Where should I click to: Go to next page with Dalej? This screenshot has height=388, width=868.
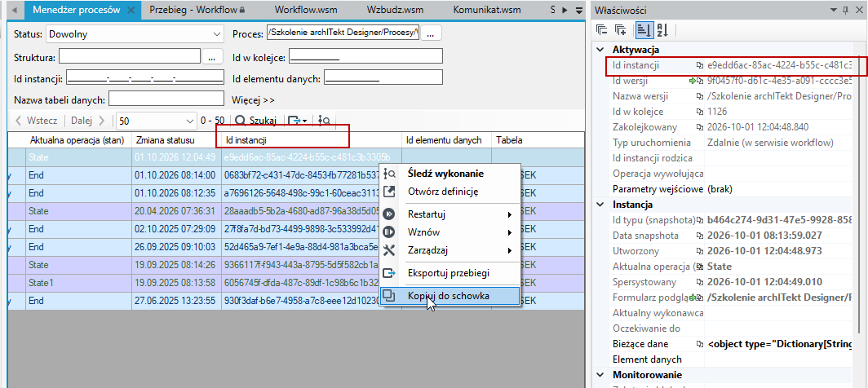(x=87, y=120)
